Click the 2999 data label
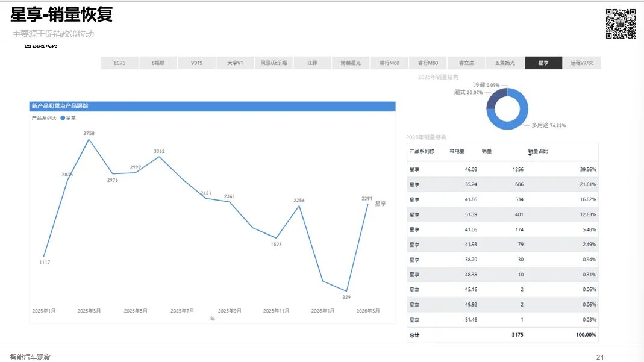 tap(136, 167)
